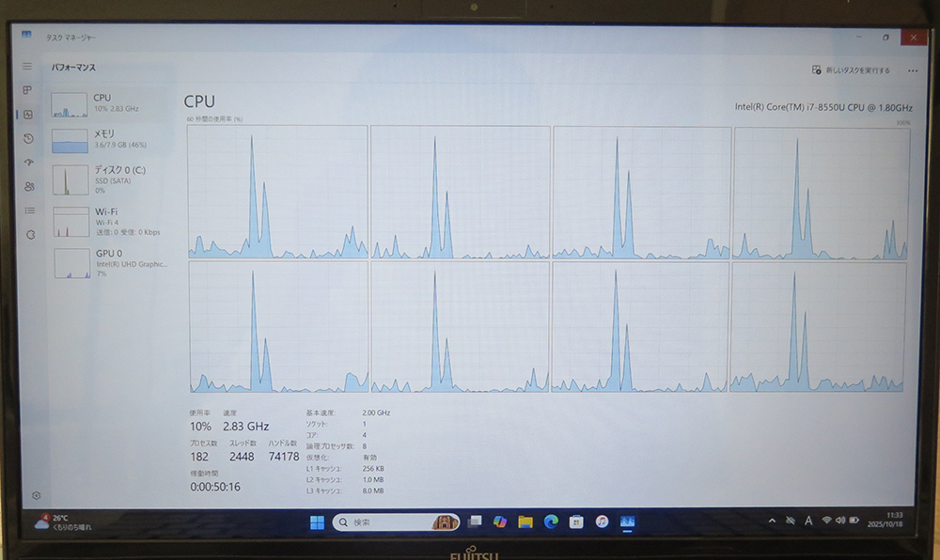940x560 pixels.
Task: Open the Wi-Fi network tray icon
Action: click(826, 521)
